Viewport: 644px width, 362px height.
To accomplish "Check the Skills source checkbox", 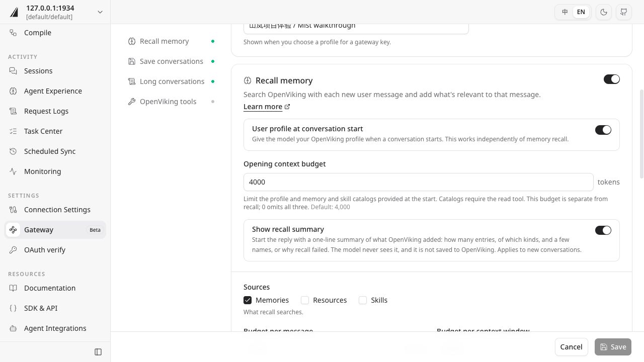I will pos(363,300).
